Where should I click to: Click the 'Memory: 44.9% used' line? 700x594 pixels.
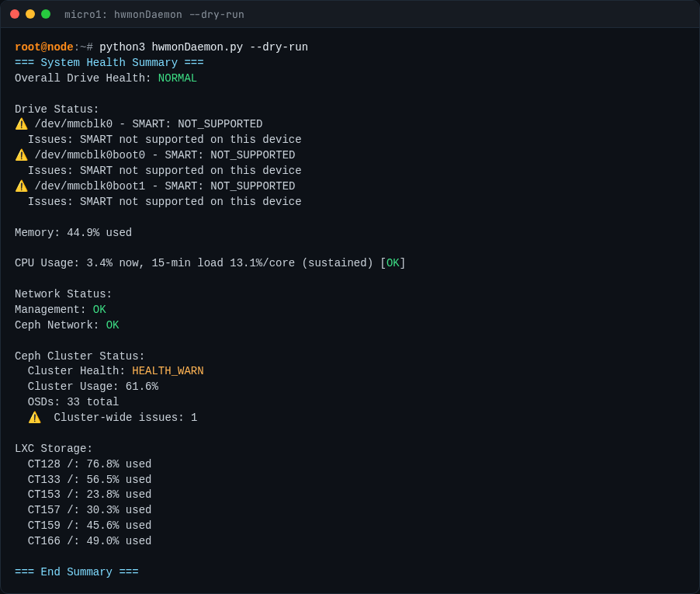[73, 233]
